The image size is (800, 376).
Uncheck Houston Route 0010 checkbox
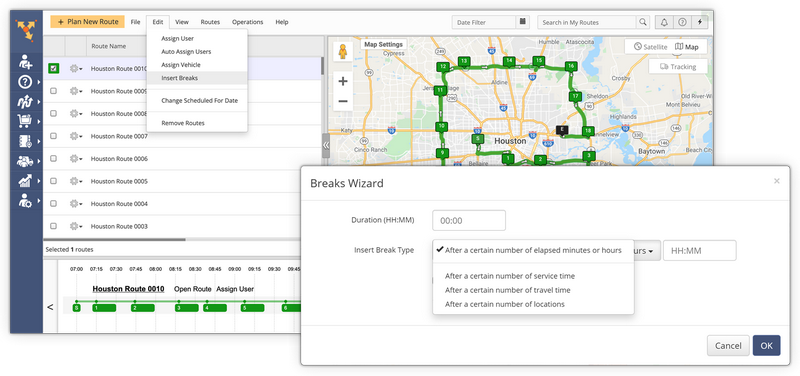point(54,68)
